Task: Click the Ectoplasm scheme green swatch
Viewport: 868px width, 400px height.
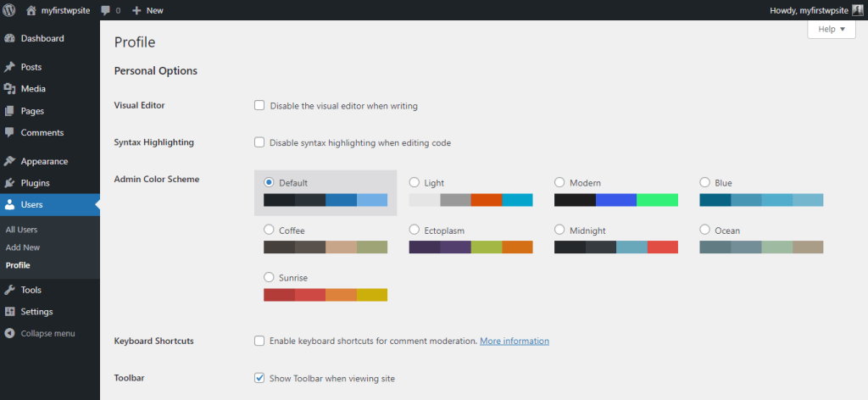Action: [x=487, y=247]
